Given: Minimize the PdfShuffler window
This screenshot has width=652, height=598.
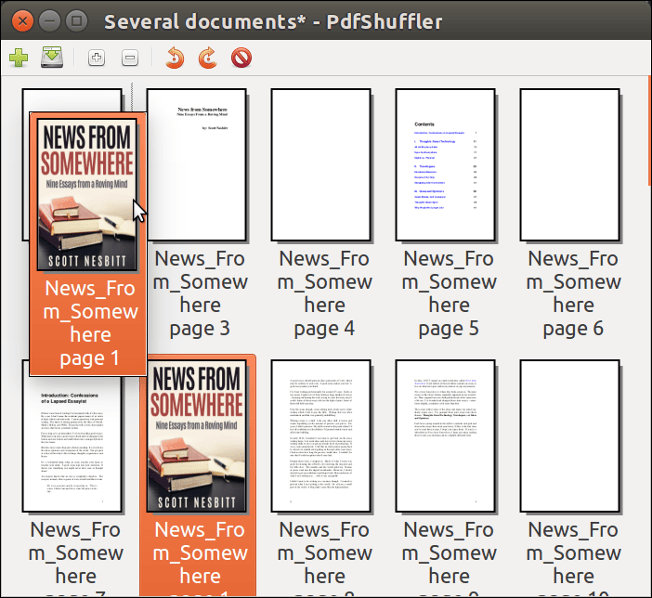Looking at the screenshot, I should (x=49, y=20).
